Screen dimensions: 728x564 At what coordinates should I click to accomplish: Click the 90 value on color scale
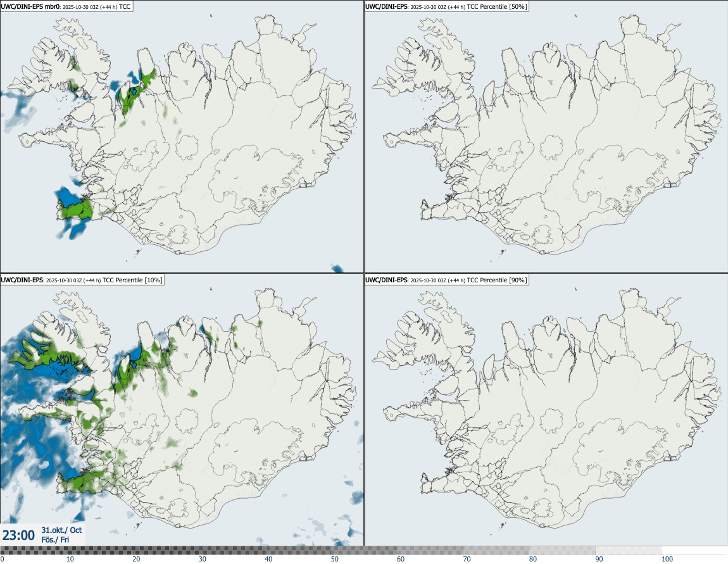599,559
